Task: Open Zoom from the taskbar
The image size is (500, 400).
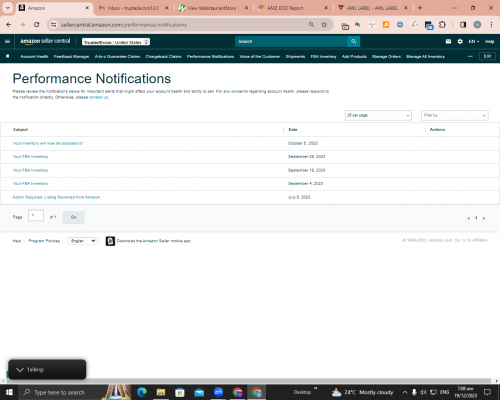Action: [218, 392]
